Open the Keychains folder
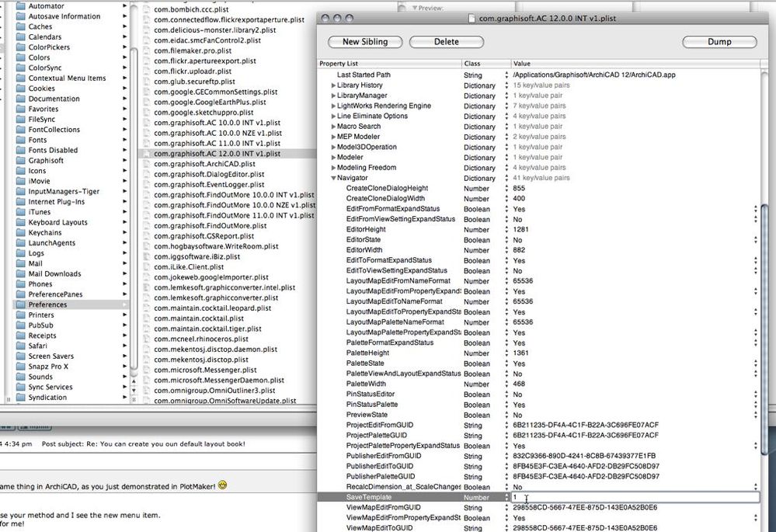Screen dimensions: 776x532 pos(44,232)
